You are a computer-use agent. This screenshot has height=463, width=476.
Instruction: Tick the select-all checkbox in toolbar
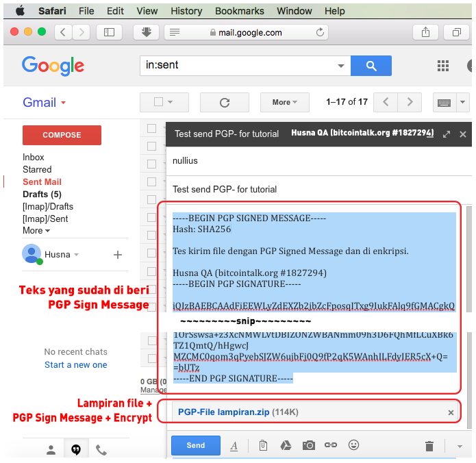158,101
